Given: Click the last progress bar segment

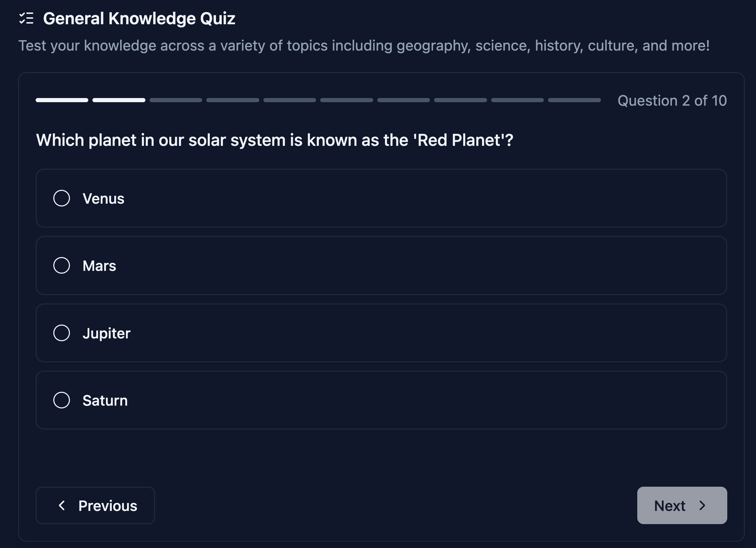Looking at the screenshot, I should [574, 100].
